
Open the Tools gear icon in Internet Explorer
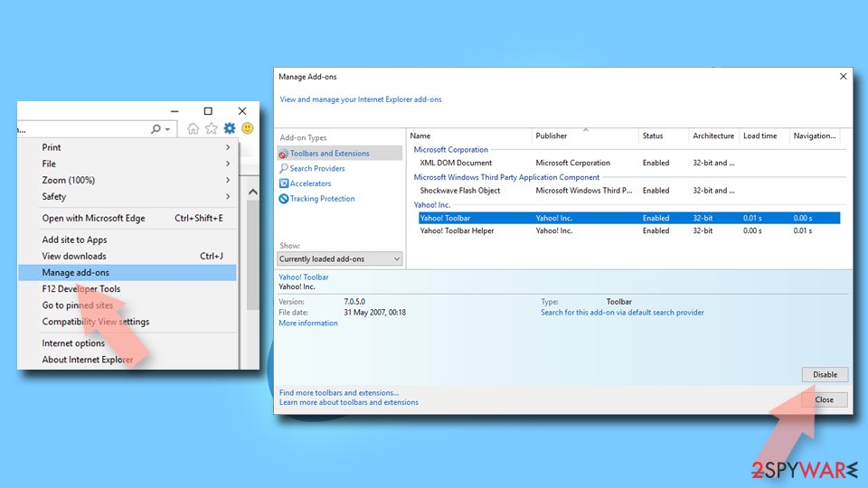click(x=229, y=128)
